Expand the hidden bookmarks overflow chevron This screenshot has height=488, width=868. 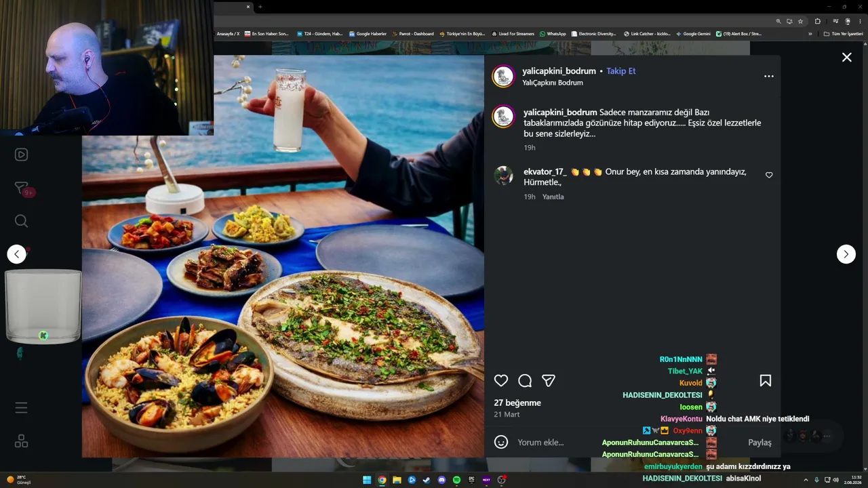[x=810, y=34]
